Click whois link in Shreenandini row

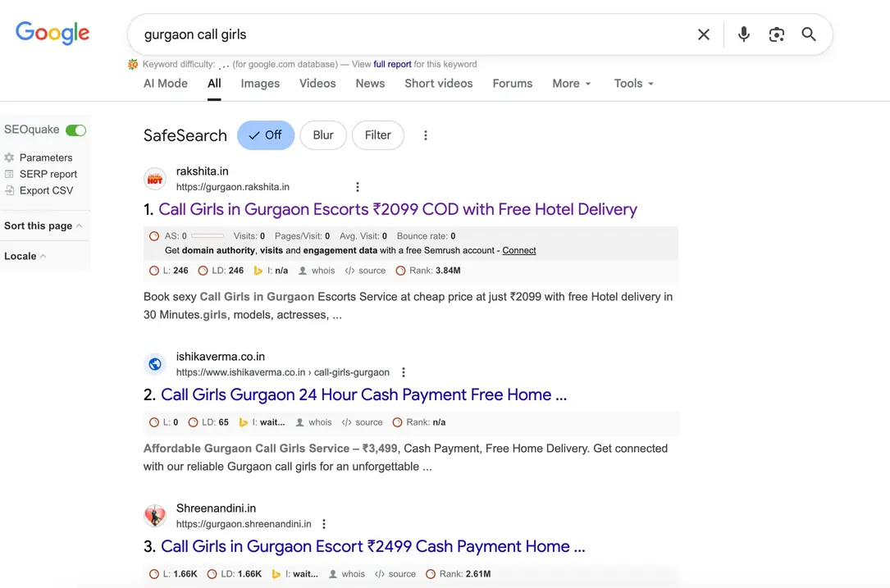coord(353,574)
